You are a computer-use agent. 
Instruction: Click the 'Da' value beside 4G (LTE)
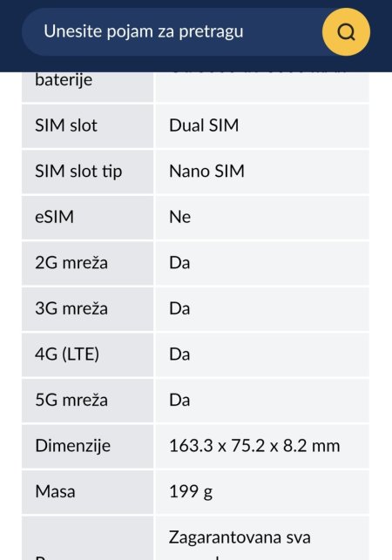179,354
